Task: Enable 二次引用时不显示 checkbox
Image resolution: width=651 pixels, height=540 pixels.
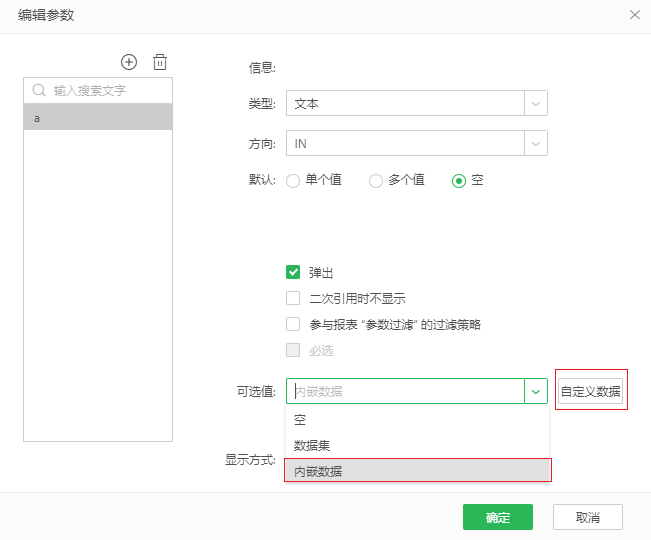Action: click(293, 298)
